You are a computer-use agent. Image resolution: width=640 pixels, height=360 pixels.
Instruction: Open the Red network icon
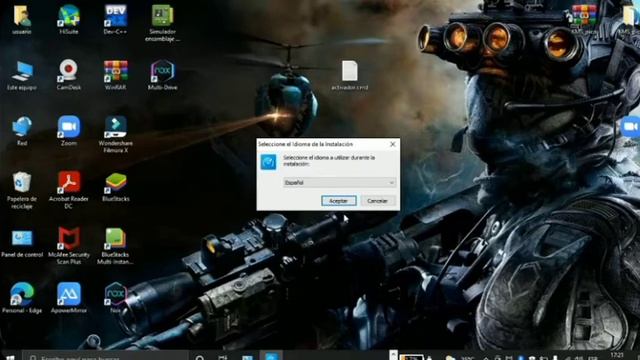click(22, 131)
